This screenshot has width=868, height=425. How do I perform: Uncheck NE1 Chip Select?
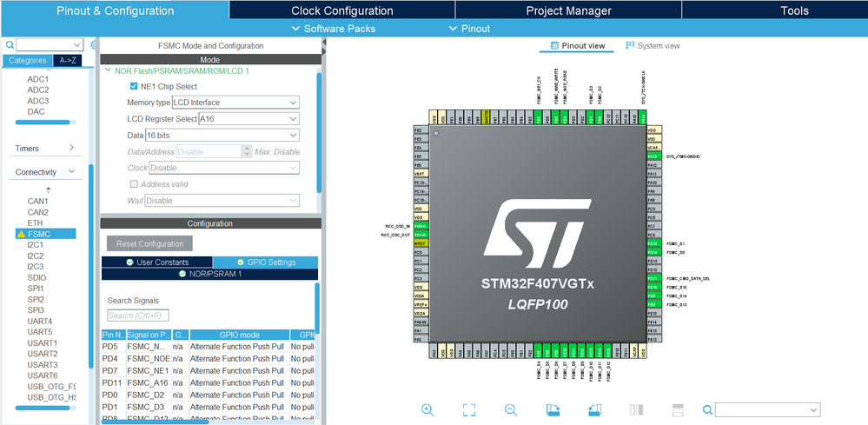point(134,86)
